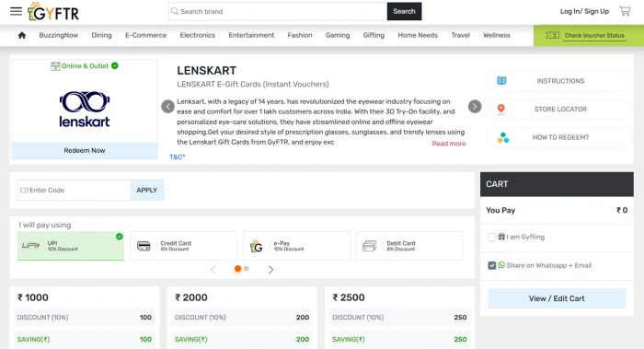Open the Dining category
Screen dimensions: 644x349
coord(101,35)
